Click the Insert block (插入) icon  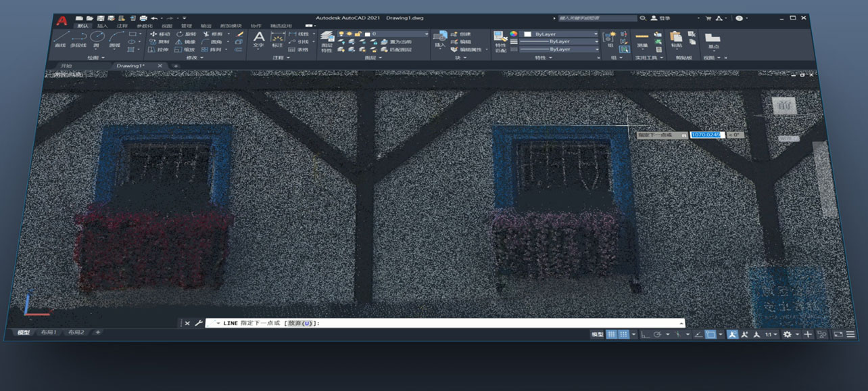440,38
